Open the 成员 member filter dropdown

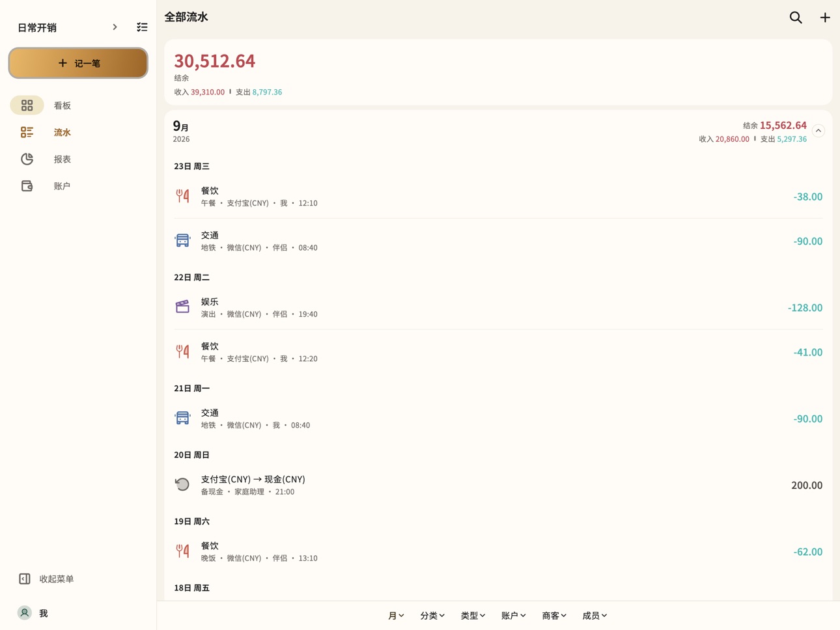pyautogui.click(x=595, y=616)
